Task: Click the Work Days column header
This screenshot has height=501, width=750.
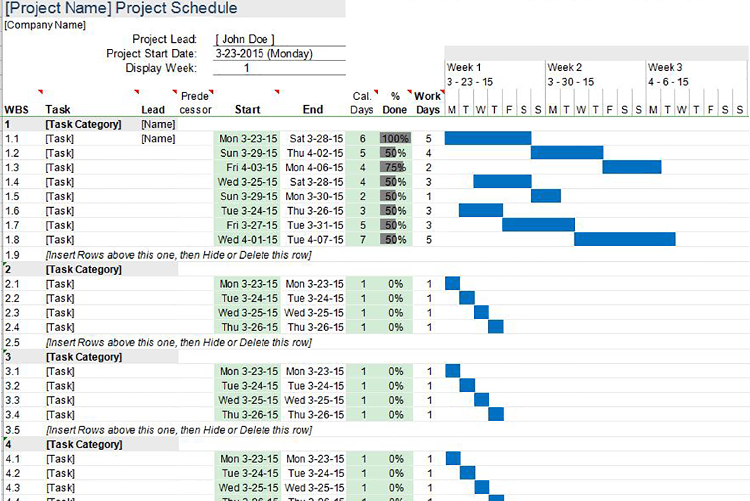Action: (428, 103)
